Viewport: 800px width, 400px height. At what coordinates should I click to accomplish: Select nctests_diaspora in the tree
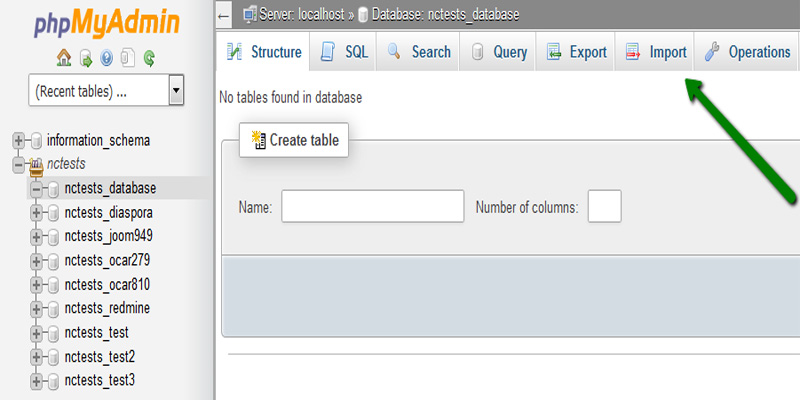[x=109, y=213]
